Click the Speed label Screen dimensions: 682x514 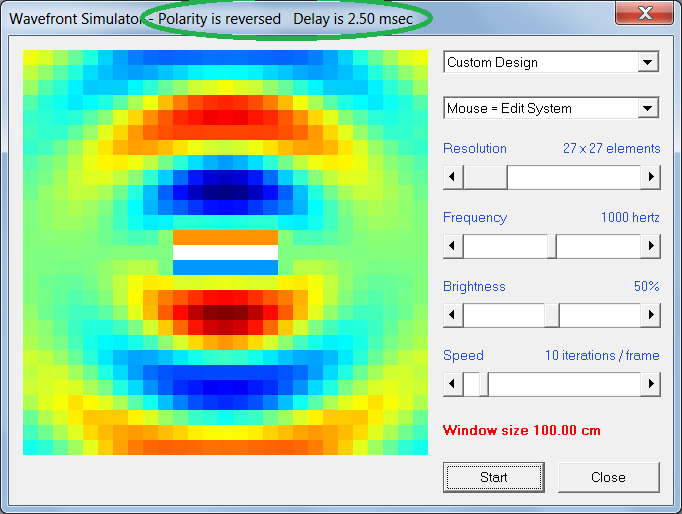click(x=463, y=356)
